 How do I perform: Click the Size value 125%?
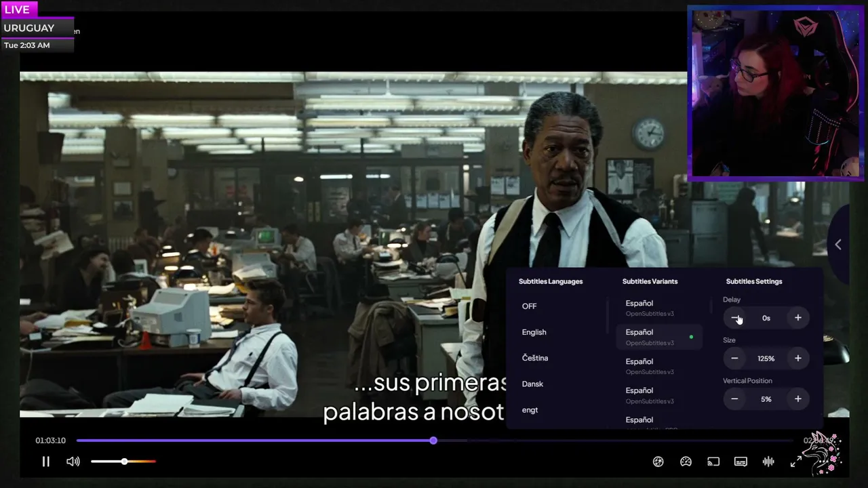click(x=766, y=359)
